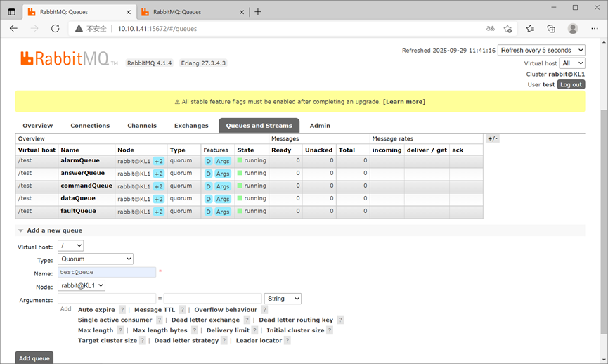608x364 pixels.
Task: Click the help icon beside Message TTL
Action: [x=182, y=310]
